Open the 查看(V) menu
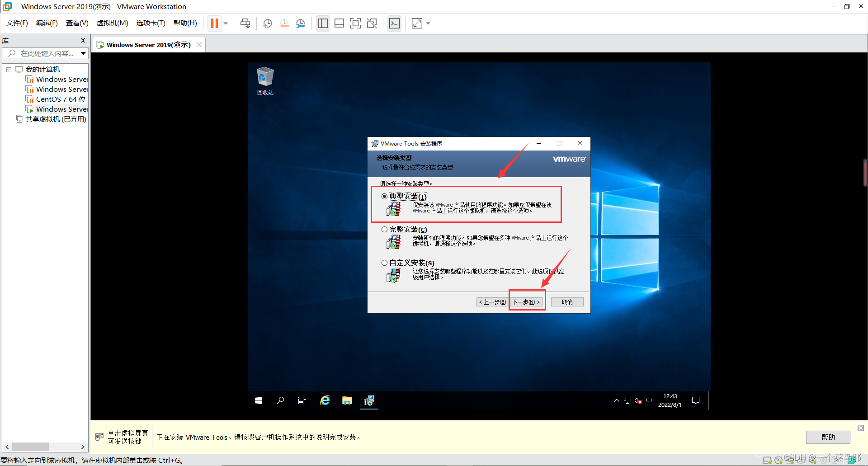This screenshot has width=868, height=466. (77, 23)
